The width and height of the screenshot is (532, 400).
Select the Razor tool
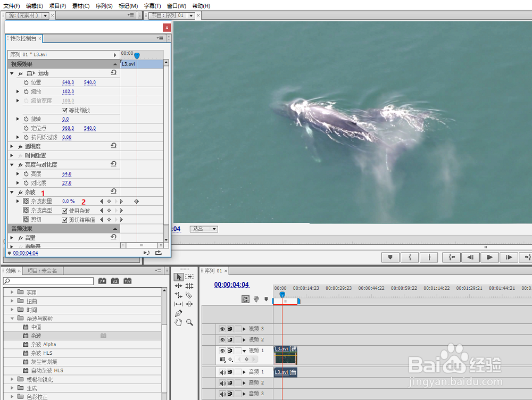tap(189, 295)
